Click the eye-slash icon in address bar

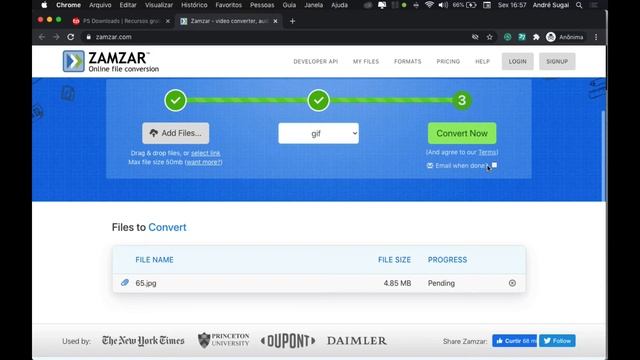click(475, 37)
